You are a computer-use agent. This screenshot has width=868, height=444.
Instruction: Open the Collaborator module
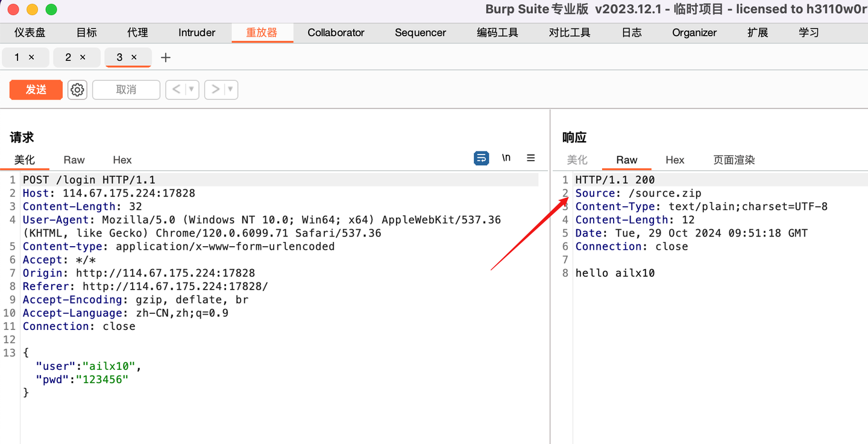336,33
